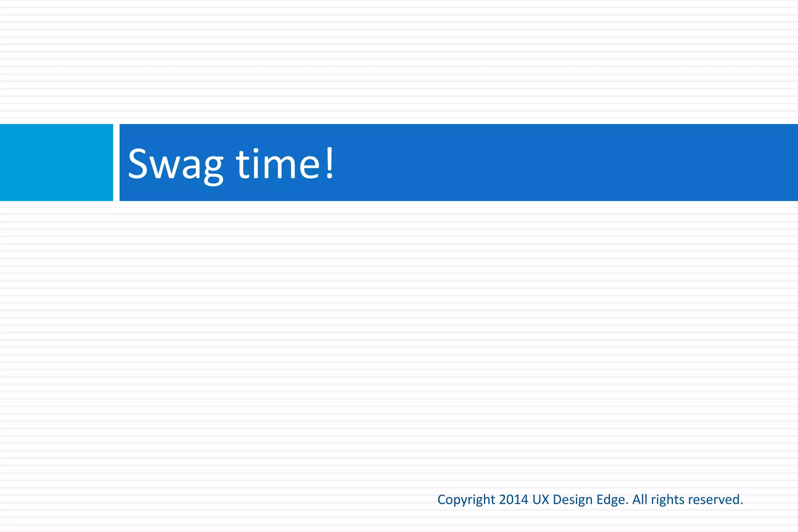Click "UX" in the footer text
Viewport: 798px width, 532px height.
[x=540, y=500]
